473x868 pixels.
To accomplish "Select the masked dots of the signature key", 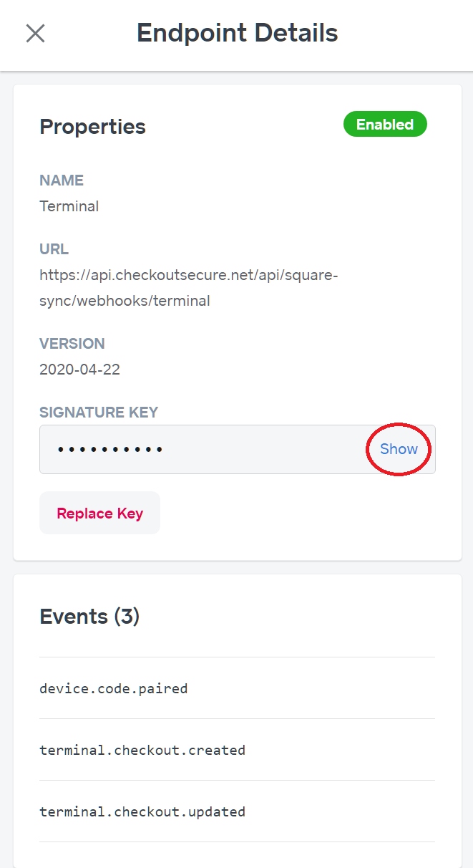I will [110, 450].
